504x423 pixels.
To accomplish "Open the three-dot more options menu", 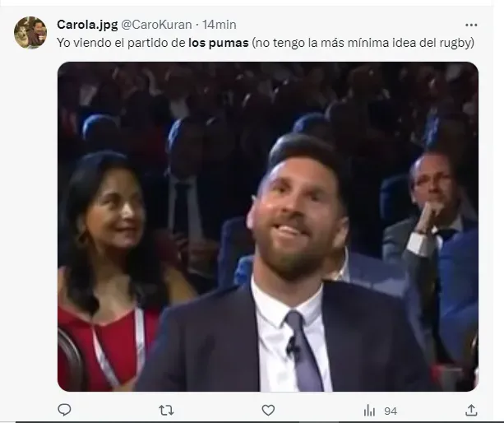I will tap(471, 26).
